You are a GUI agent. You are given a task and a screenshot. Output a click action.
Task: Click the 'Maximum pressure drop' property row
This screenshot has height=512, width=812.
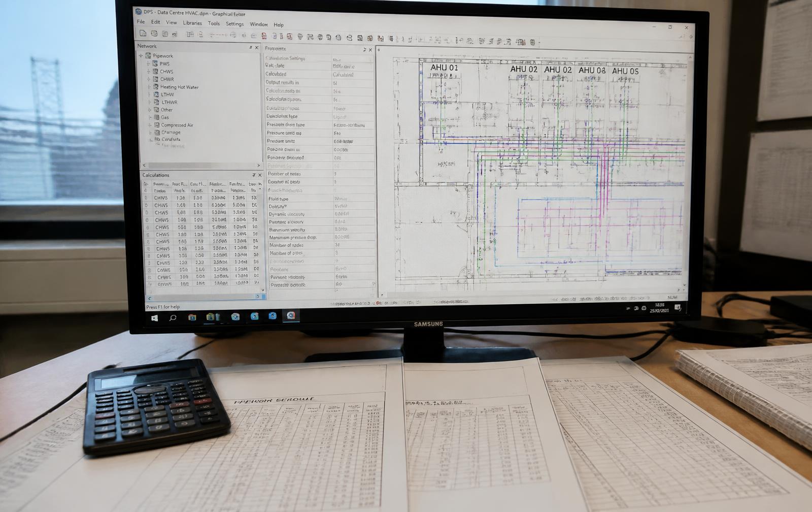click(x=322, y=237)
